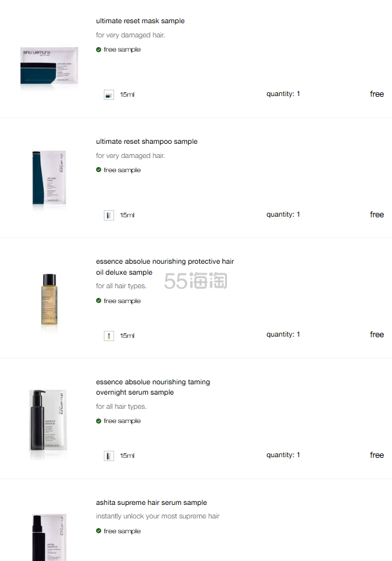The width and height of the screenshot is (392, 561).
Task: Click green check icon beside mask free sample
Action: tap(99, 50)
